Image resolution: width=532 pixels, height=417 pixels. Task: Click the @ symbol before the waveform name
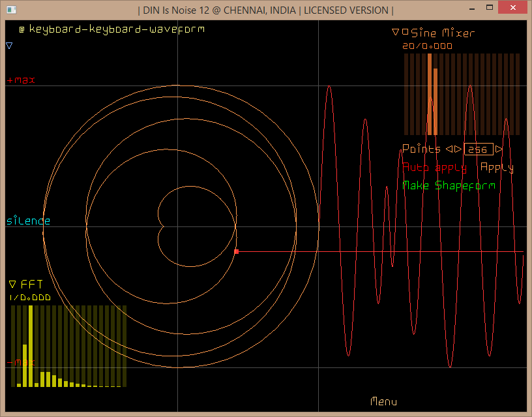click(22, 29)
